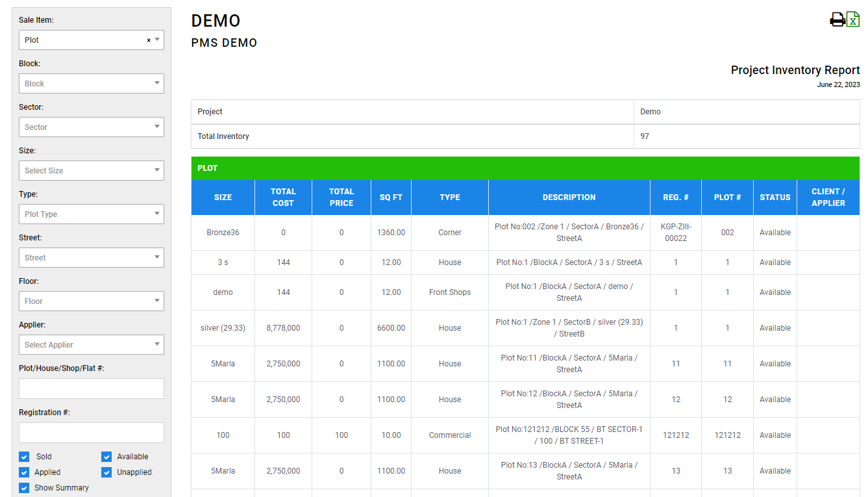The image size is (868, 497).
Task: Disable the Show Summary checkbox
Action: [x=24, y=488]
